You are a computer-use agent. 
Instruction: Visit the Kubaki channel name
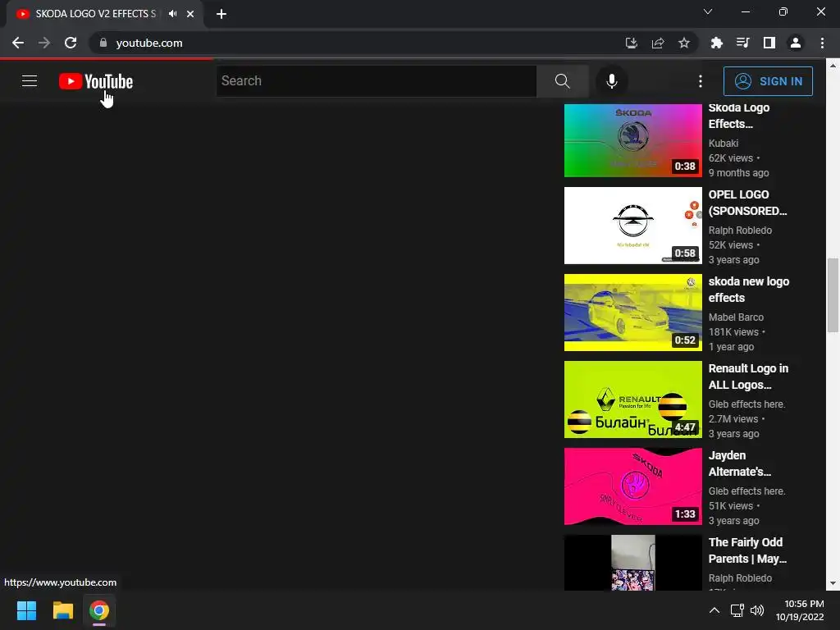click(724, 143)
